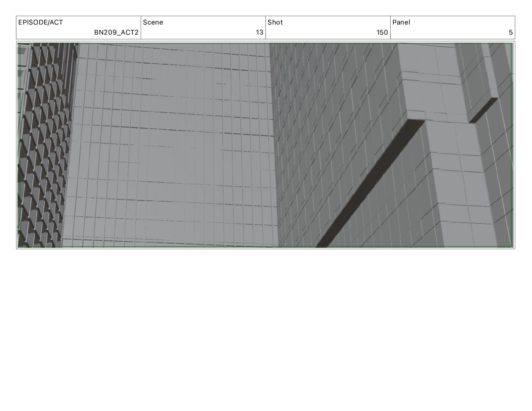Select the EPISODE/ACT header label
The height and width of the screenshot is (411, 532).
(x=40, y=22)
